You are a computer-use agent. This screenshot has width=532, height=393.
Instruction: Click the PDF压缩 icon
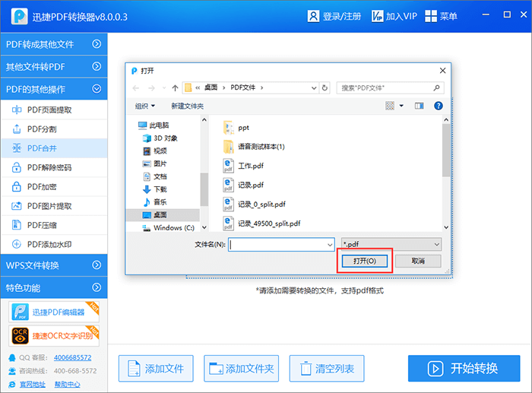click(16, 225)
